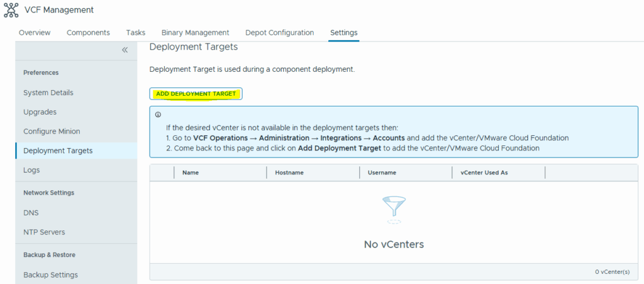The width and height of the screenshot is (644, 284).
Task: Switch to the Components tab
Action: [88, 33]
